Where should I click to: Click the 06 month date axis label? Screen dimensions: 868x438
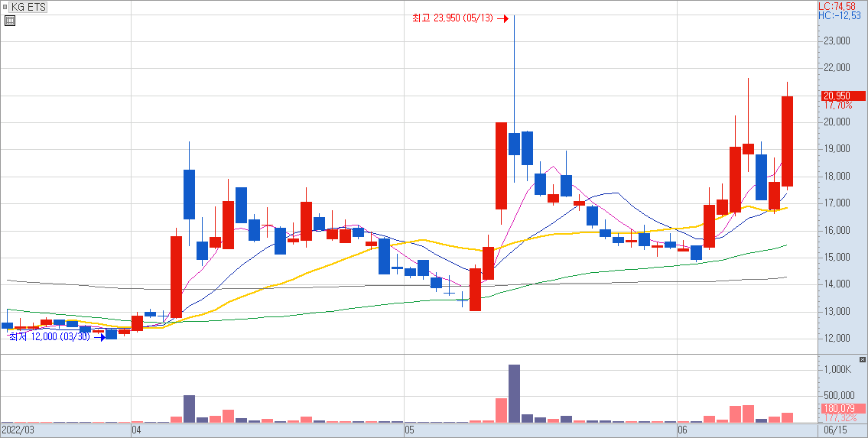click(683, 430)
